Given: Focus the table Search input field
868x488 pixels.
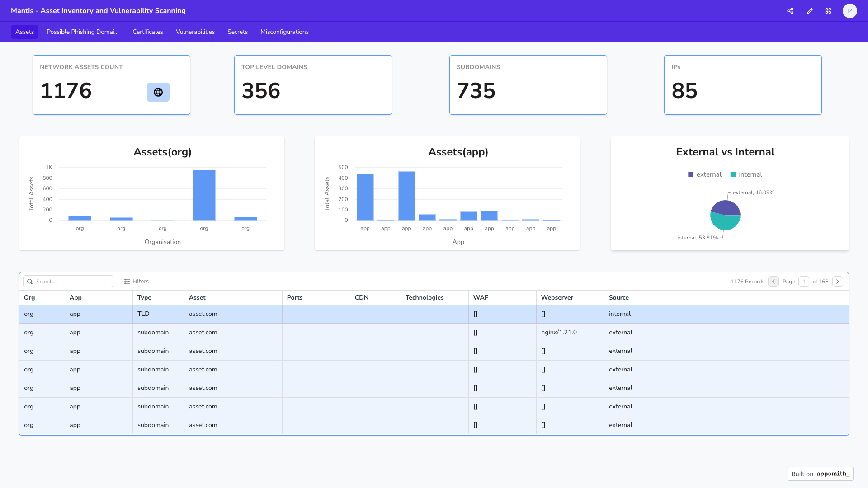Looking at the screenshot, I should 72,282.
